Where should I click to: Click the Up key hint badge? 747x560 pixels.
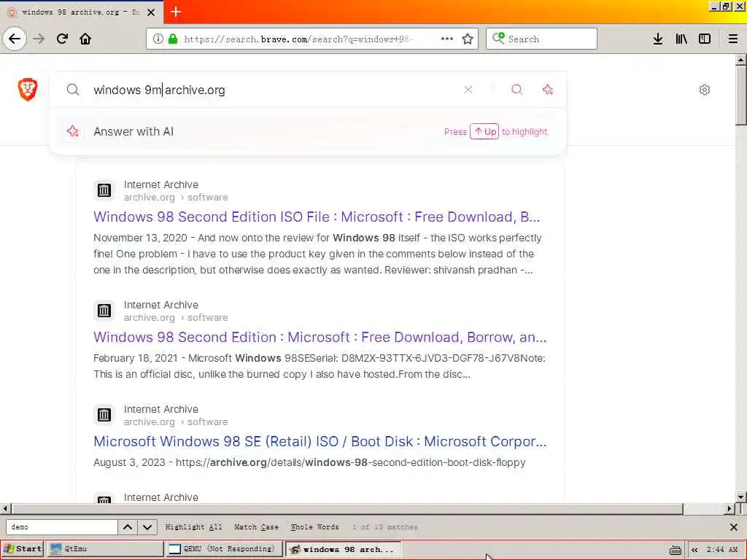coord(484,131)
